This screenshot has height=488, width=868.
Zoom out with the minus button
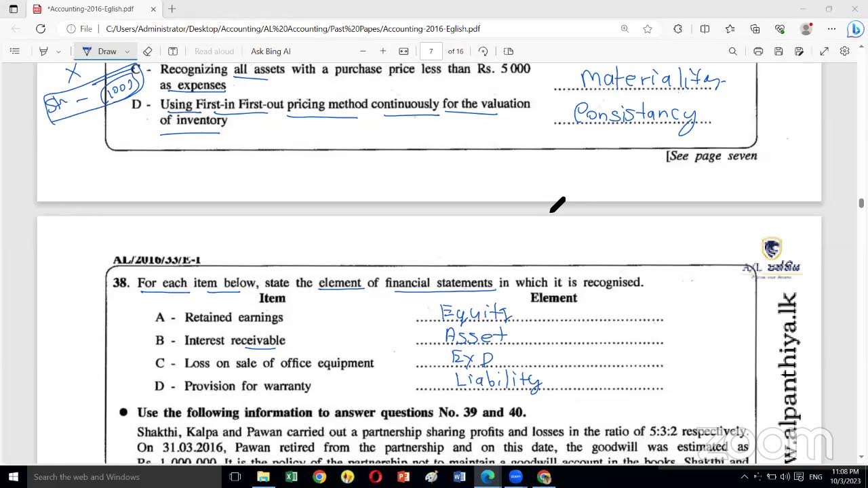pyautogui.click(x=363, y=52)
